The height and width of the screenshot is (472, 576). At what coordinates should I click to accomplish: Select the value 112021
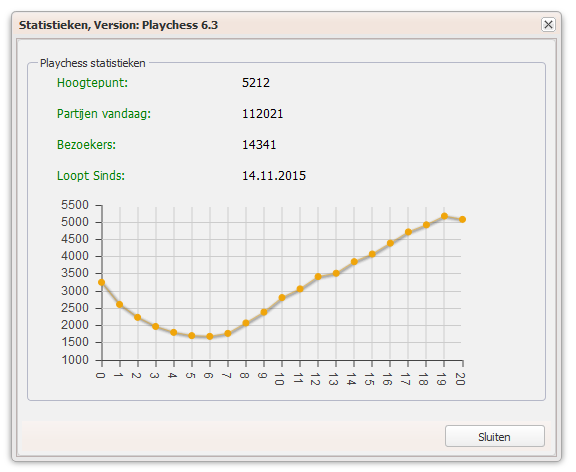[x=262, y=114]
